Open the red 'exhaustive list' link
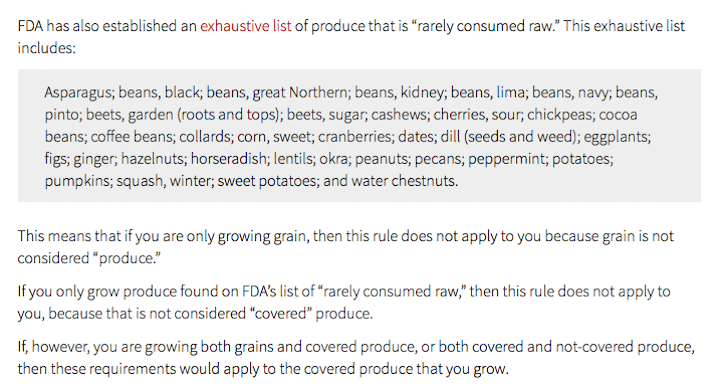The height and width of the screenshot is (390, 720). (246, 26)
